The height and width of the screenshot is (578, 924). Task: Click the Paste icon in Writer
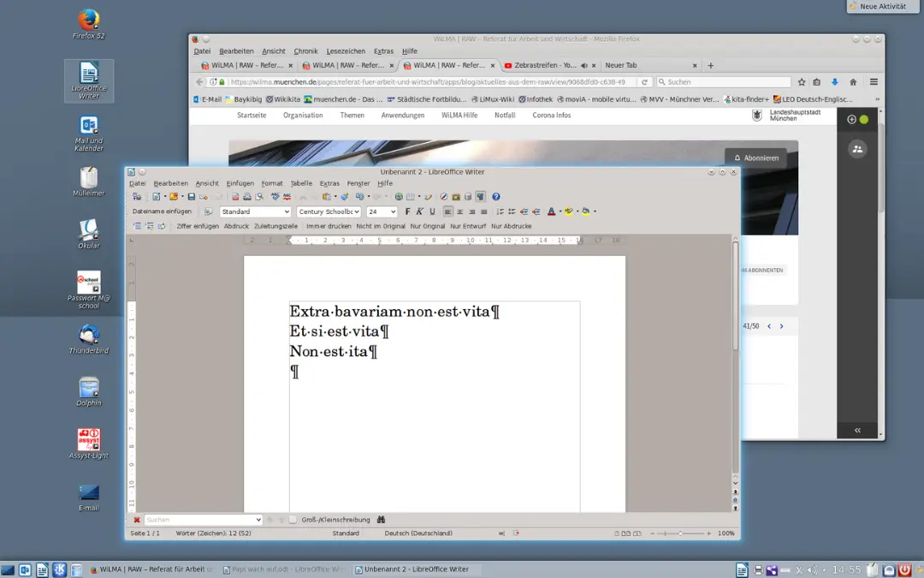pyautogui.click(x=326, y=196)
